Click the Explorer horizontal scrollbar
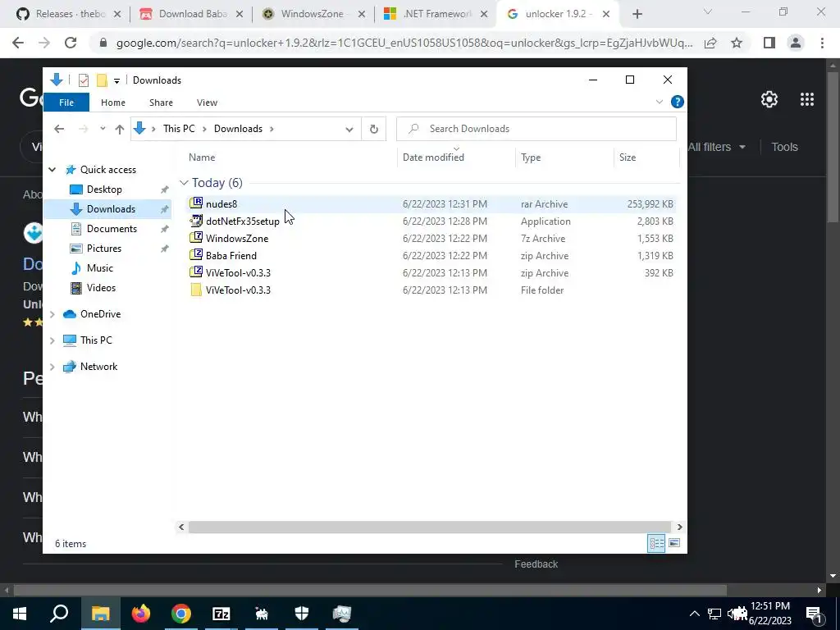The image size is (840, 630). [430, 527]
